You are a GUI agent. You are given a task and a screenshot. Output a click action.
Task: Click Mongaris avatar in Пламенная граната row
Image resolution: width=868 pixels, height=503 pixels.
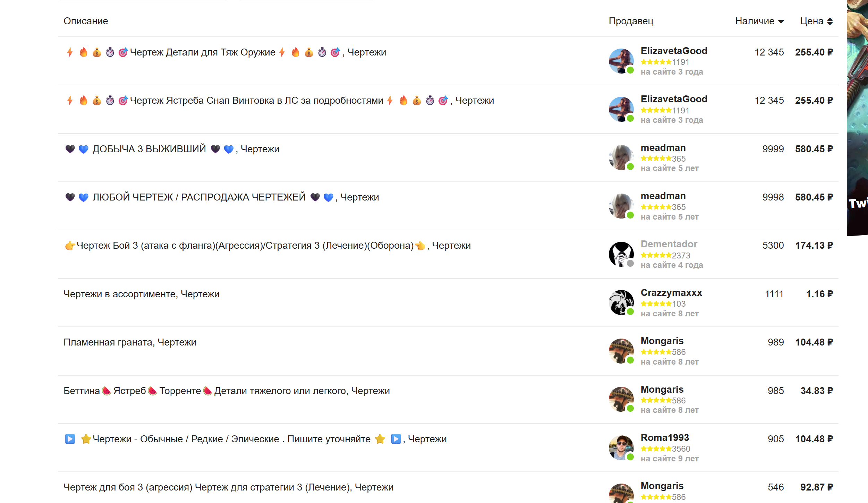pos(621,351)
